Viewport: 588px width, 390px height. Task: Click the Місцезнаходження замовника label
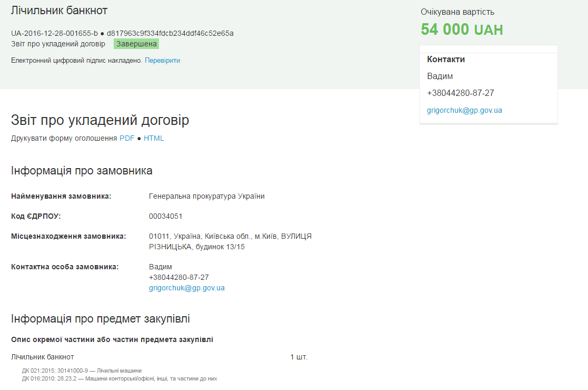click(68, 237)
